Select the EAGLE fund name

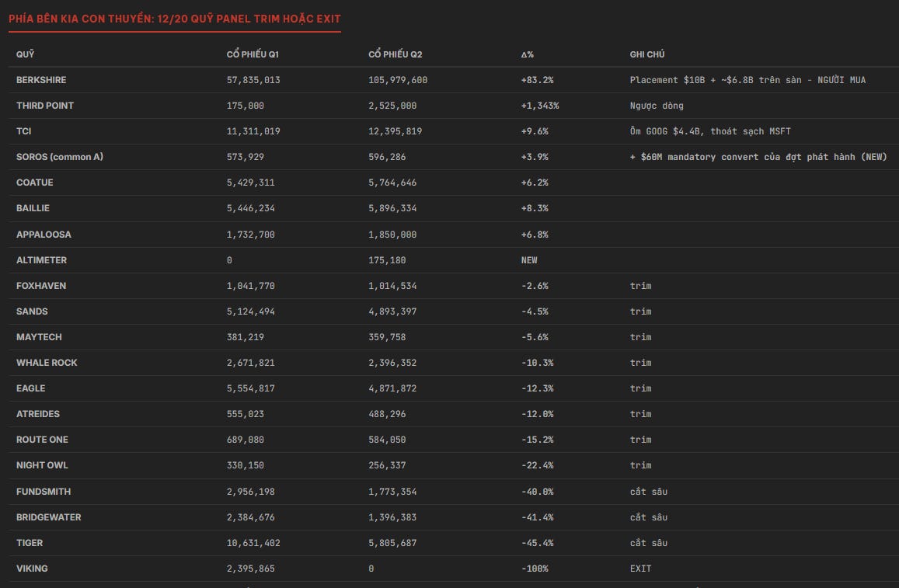pos(30,388)
